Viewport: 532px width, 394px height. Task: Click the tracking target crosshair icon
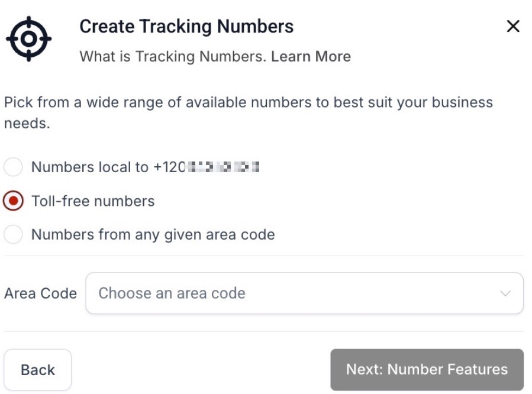(28, 38)
